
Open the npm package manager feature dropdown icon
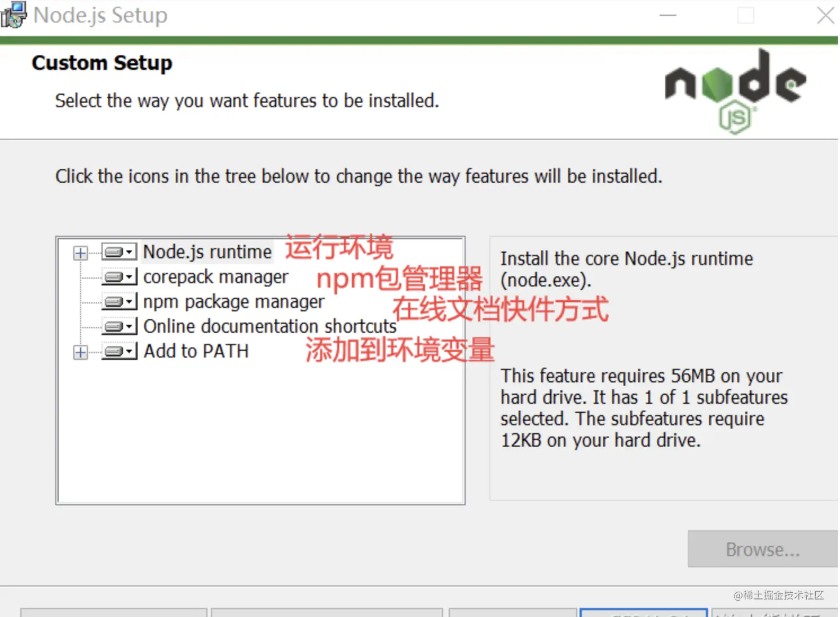pyautogui.click(x=119, y=302)
